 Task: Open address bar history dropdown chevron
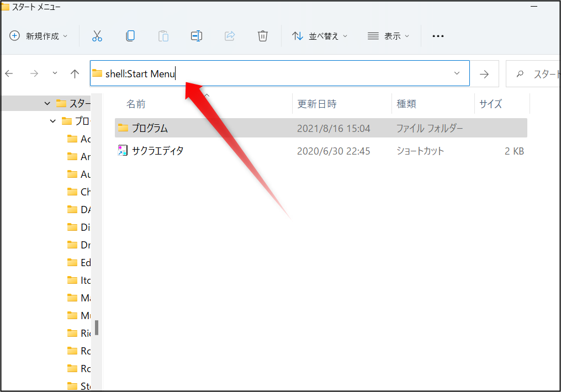tap(457, 73)
